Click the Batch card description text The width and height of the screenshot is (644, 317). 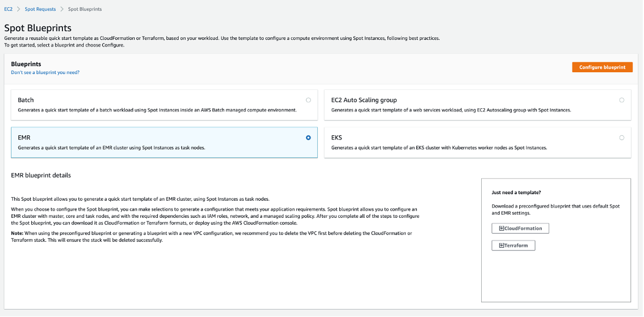tap(157, 110)
